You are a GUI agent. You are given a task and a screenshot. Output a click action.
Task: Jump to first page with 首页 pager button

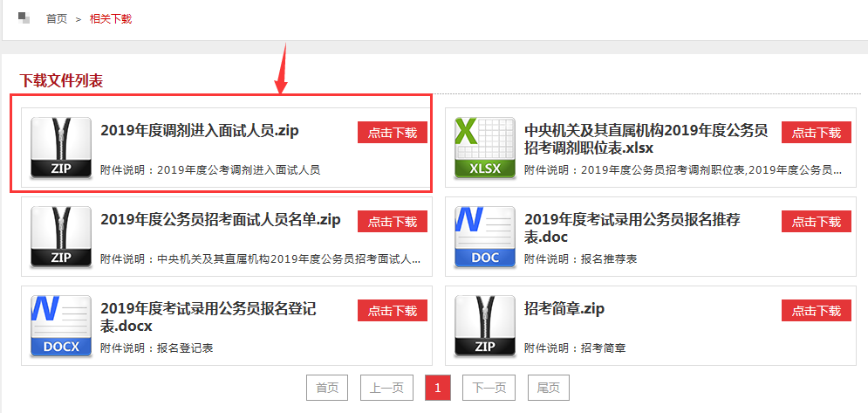point(327,388)
